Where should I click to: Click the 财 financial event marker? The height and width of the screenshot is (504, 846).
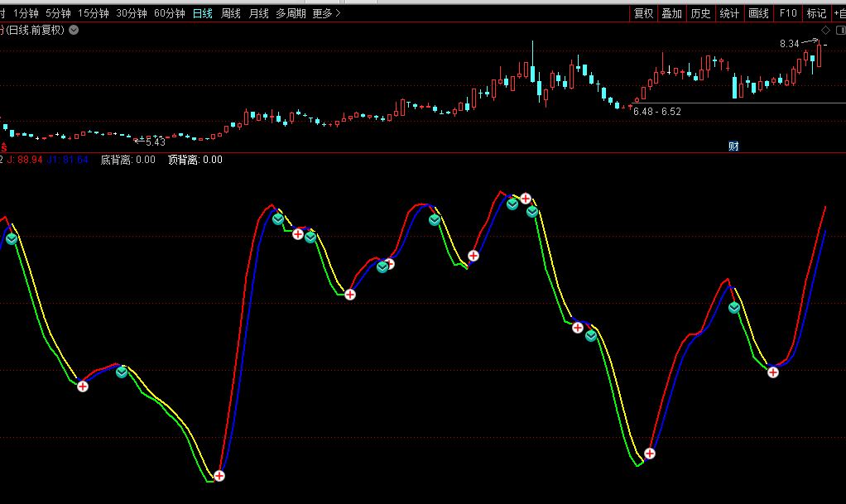tap(733, 146)
